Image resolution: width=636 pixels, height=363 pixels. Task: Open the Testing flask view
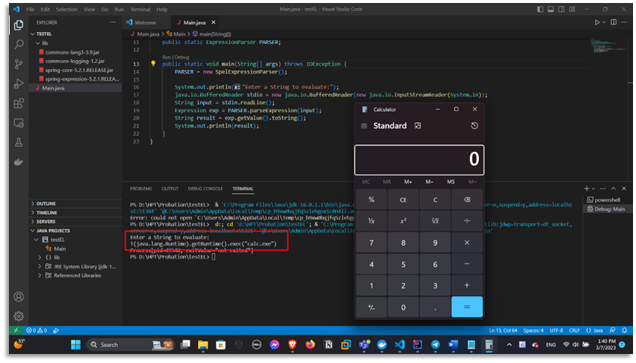pyautogui.click(x=19, y=142)
